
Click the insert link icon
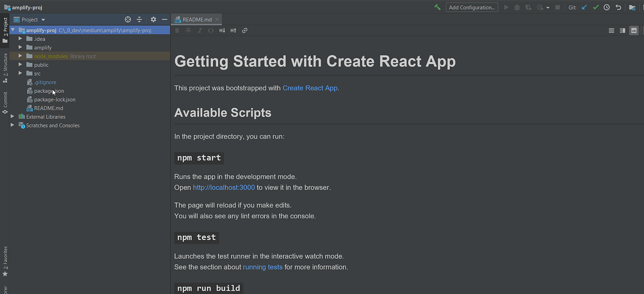click(x=245, y=31)
